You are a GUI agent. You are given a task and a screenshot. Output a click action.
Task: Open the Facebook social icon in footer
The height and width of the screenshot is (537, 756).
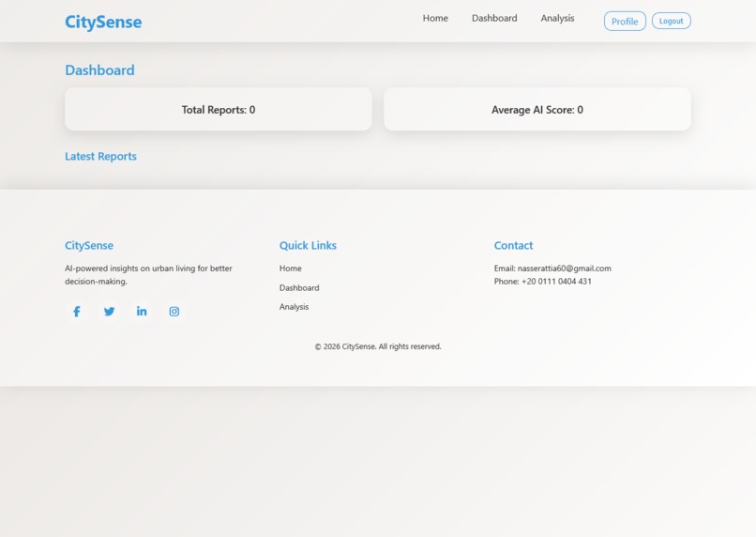[x=77, y=311]
